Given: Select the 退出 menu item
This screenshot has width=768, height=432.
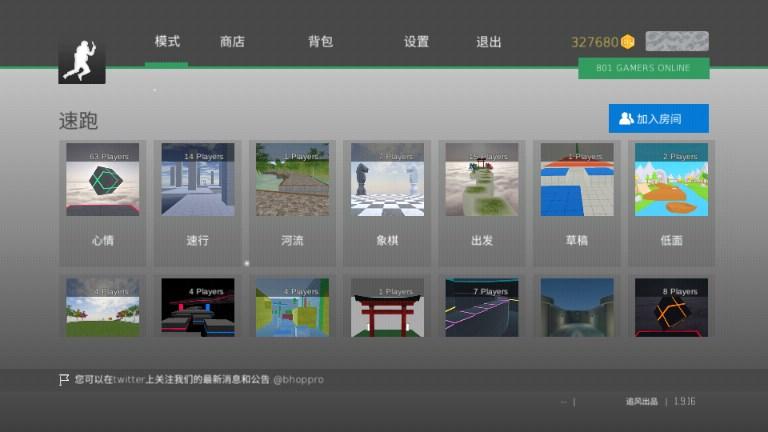Looking at the screenshot, I should click(489, 42).
